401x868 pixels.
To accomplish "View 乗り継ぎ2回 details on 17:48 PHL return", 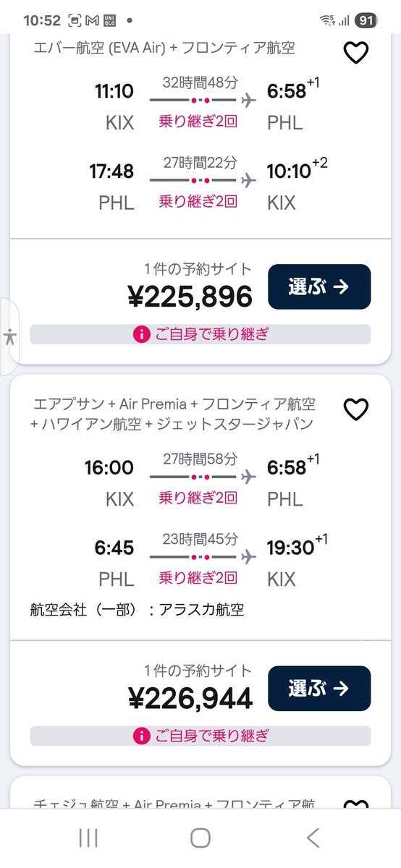I will tap(198, 202).
